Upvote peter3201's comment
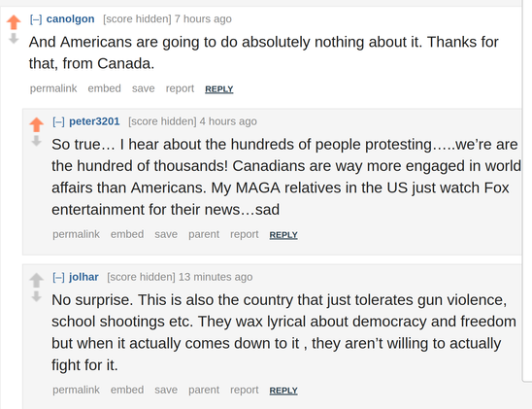532x409 pixels. 36,124
